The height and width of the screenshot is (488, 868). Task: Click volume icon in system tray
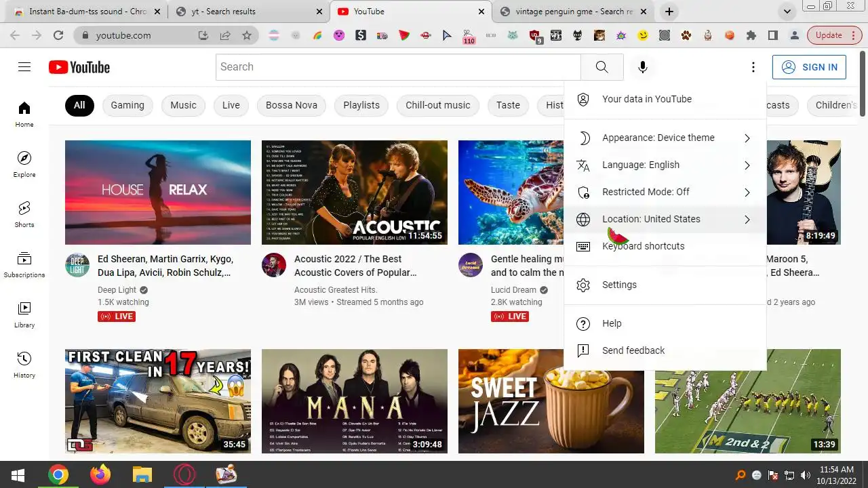pyautogui.click(x=806, y=475)
